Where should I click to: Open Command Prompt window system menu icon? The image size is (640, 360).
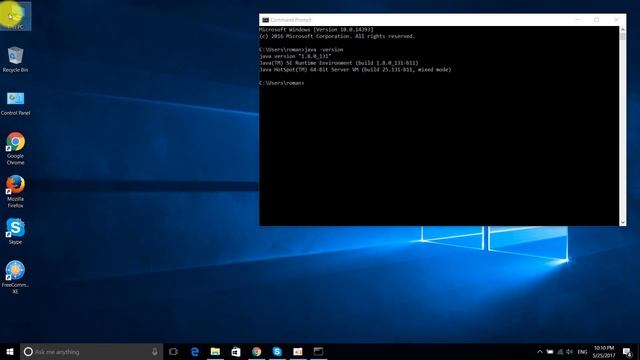[265, 20]
